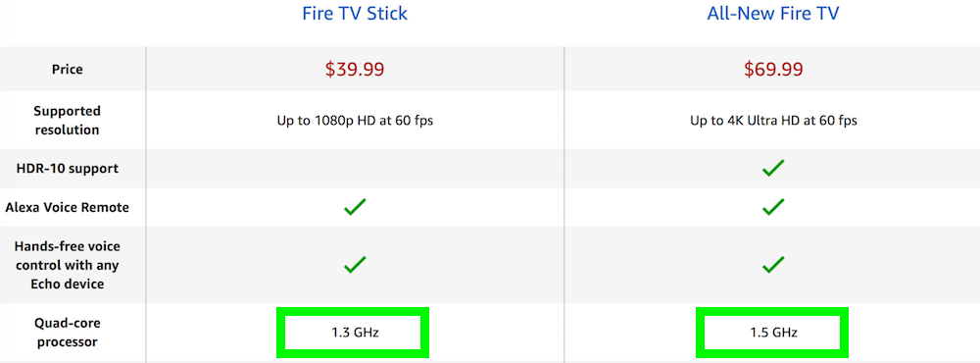Click the Supported resolution row label
Viewport: 980px width, 363px height.
(x=67, y=120)
